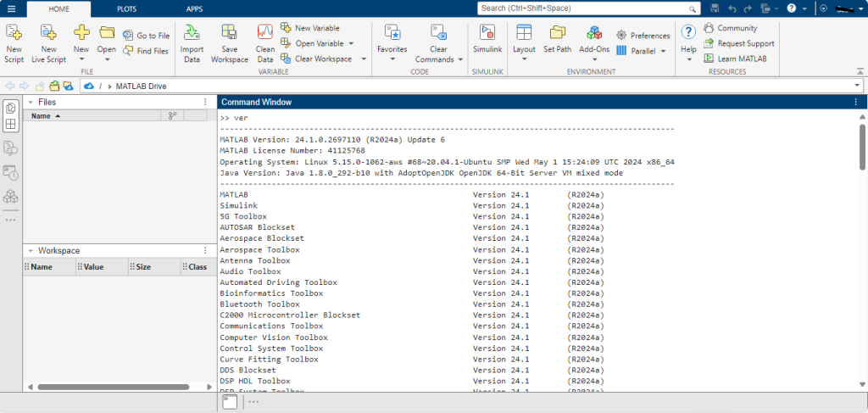Create a New Script

(x=14, y=44)
